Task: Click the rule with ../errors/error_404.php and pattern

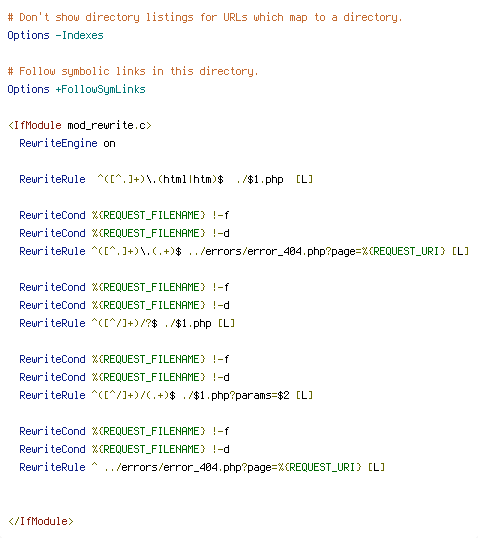Action: (x=244, y=252)
